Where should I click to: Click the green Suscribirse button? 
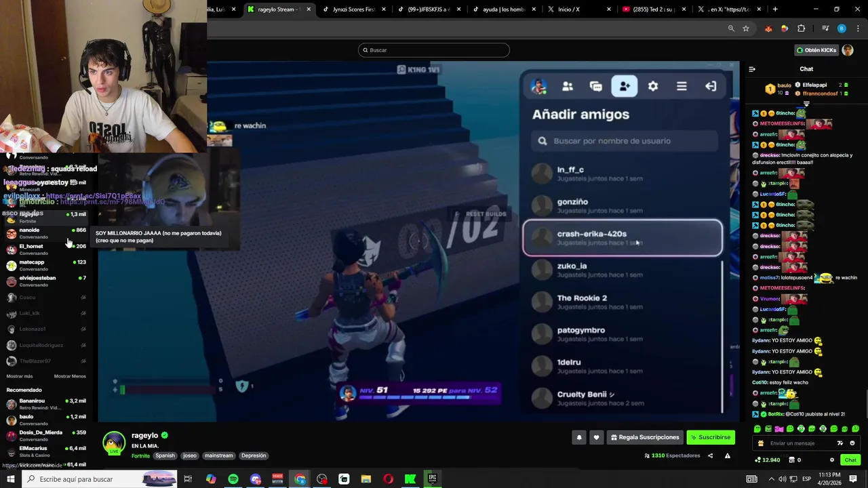pos(711,438)
